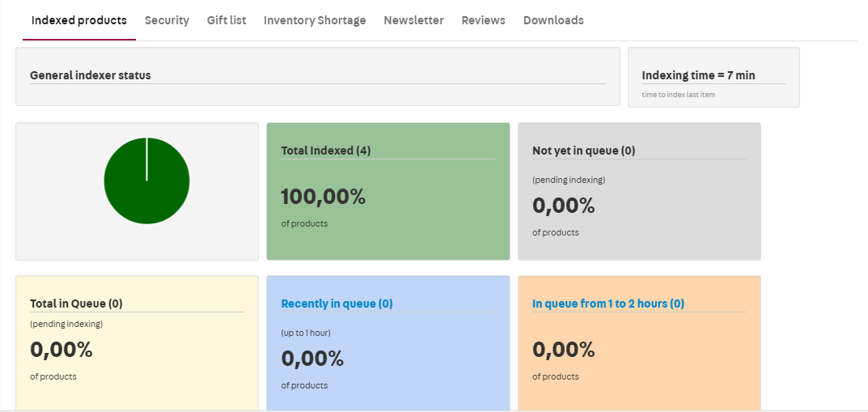The height and width of the screenshot is (412, 868).
Task: Click the Total in Queue (0) heading
Action: point(76,304)
